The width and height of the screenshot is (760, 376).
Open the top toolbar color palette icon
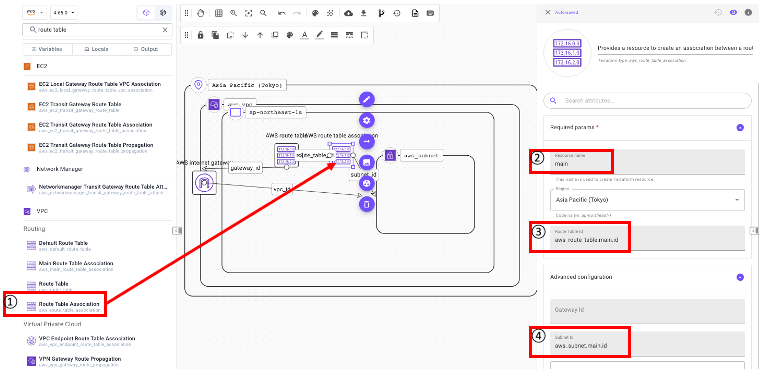click(315, 14)
